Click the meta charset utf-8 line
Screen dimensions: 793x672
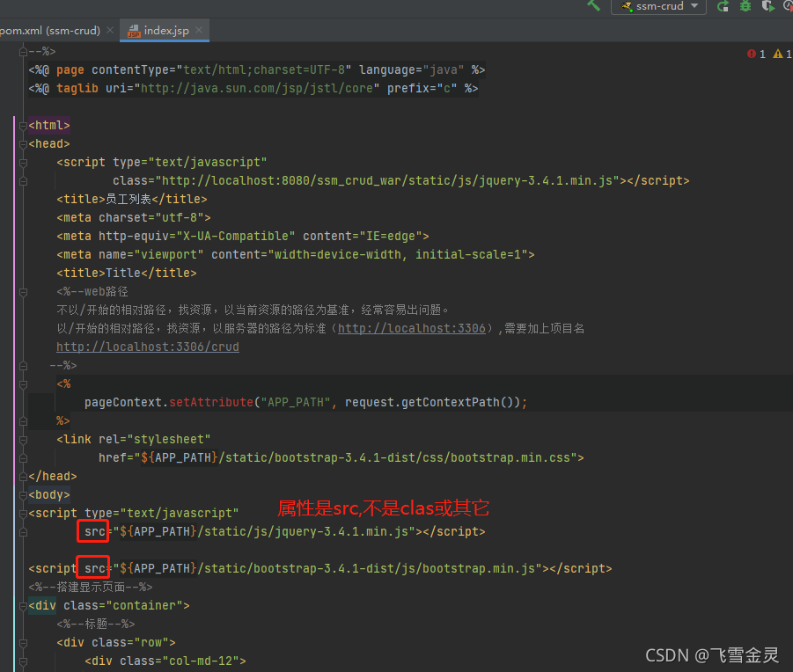(x=134, y=218)
